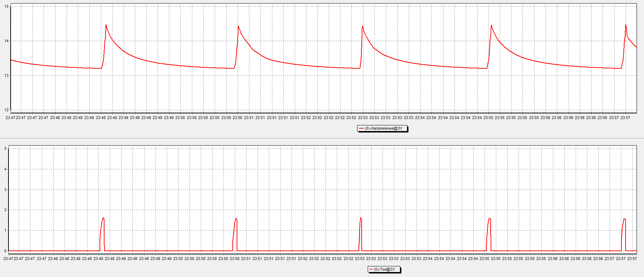Click the 5 label on current Y-axis
Image resolution: width=644 pixels, height=277 pixels.
point(5,148)
